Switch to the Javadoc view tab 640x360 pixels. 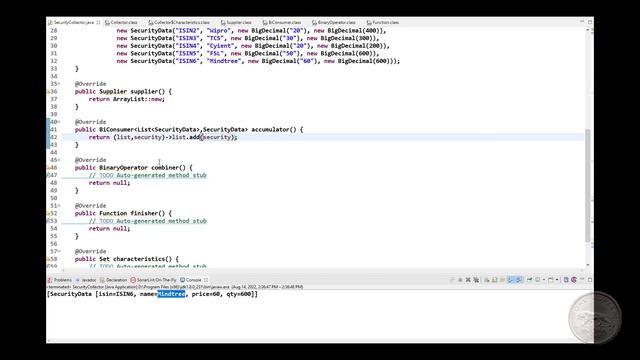pos(86,280)
